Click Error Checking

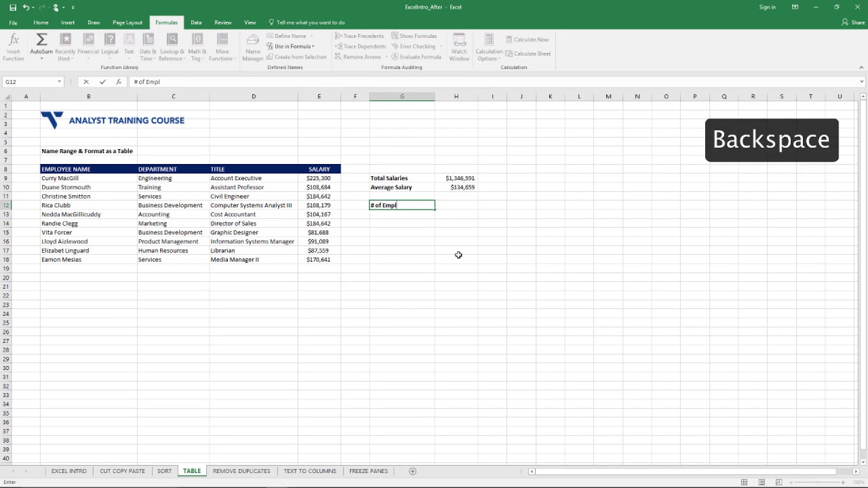point(413,47)
